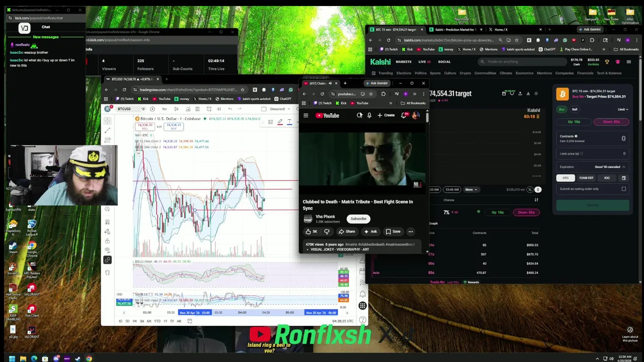Click YouTube Share button

point(347,232)
